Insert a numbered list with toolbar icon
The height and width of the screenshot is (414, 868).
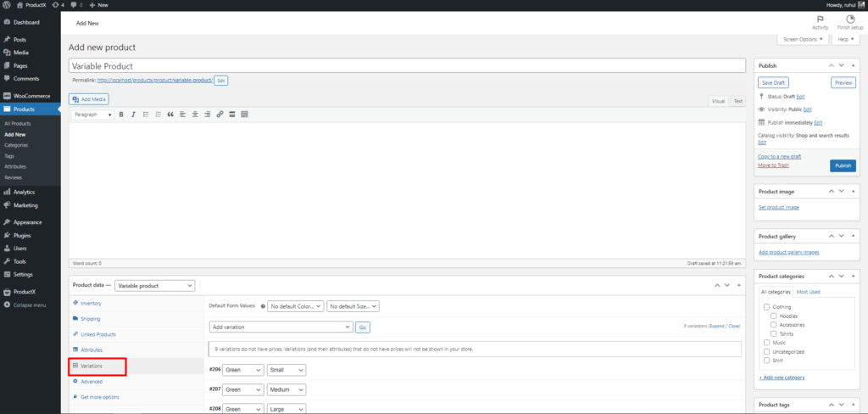pos(159,115)
